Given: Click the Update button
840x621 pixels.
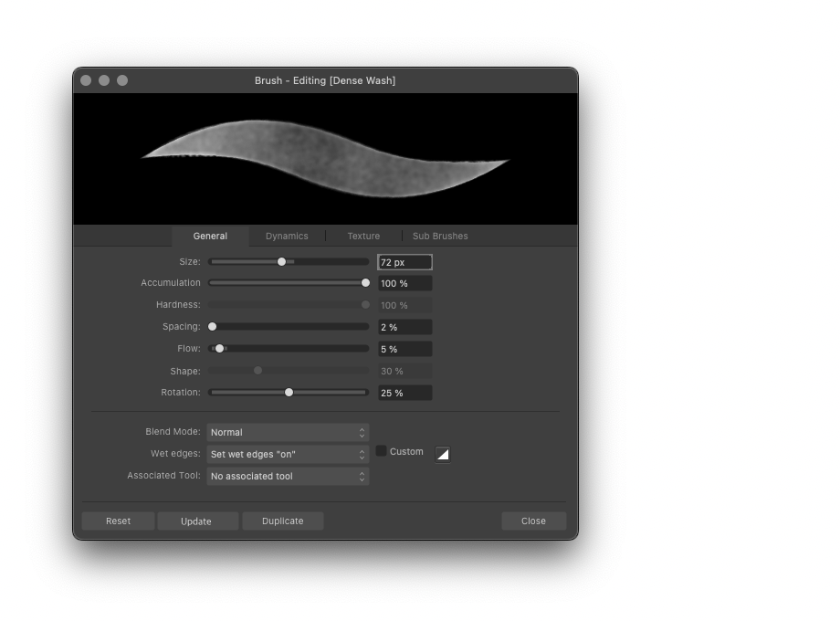Looking at the screenshot, I should 196,521.
